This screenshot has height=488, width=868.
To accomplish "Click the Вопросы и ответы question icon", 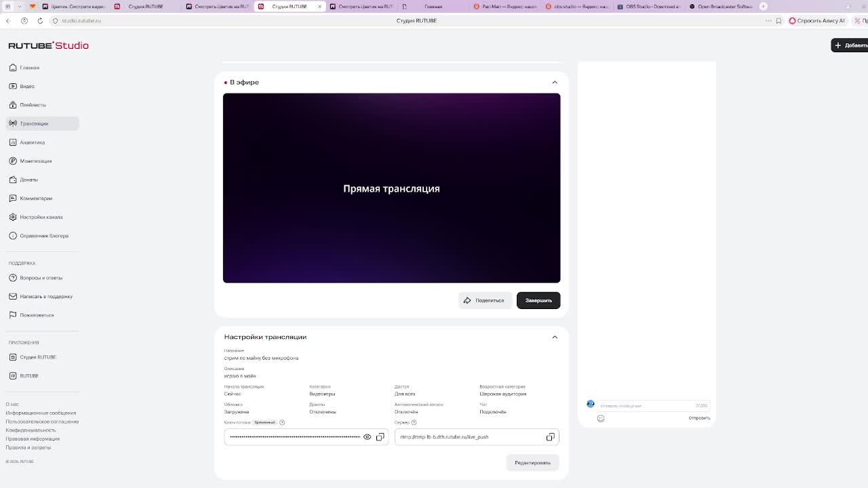I will (x=13, y=278).
